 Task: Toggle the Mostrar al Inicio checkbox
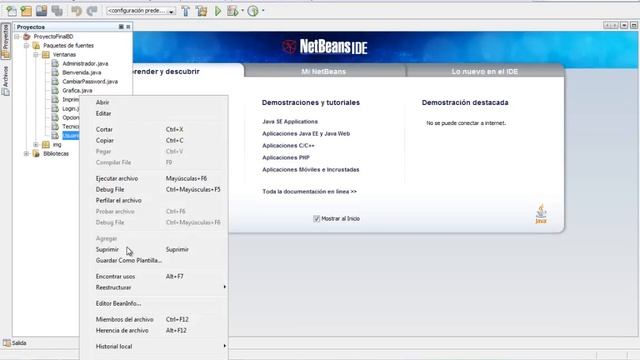point(316,219)
